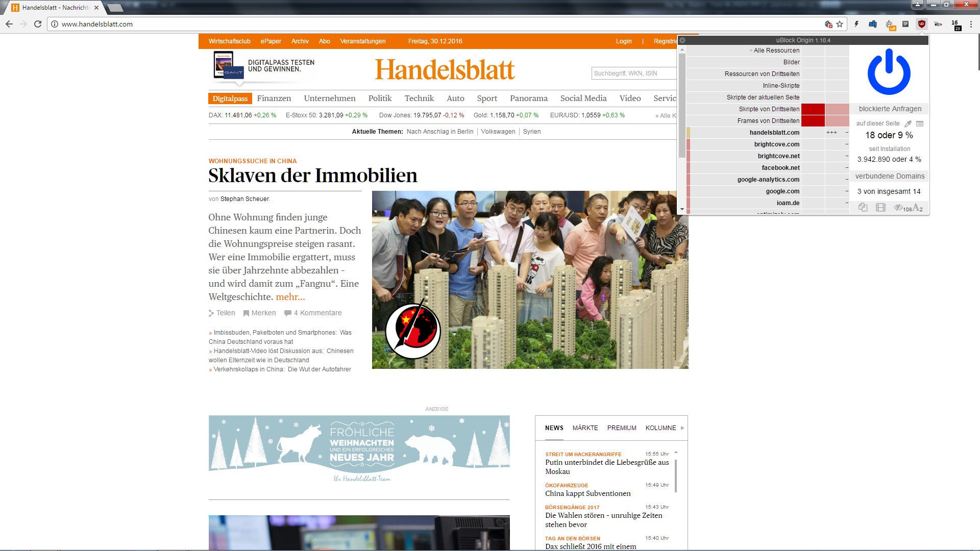Image resolution: width=980 pixels, height=551 pixels.
Task: Click the element picker eyedropper icon
Action: 908,123
